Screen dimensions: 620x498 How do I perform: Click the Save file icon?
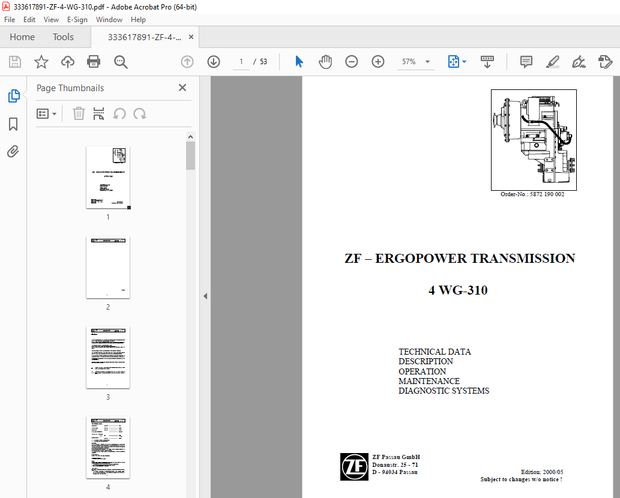coord(15,62)
